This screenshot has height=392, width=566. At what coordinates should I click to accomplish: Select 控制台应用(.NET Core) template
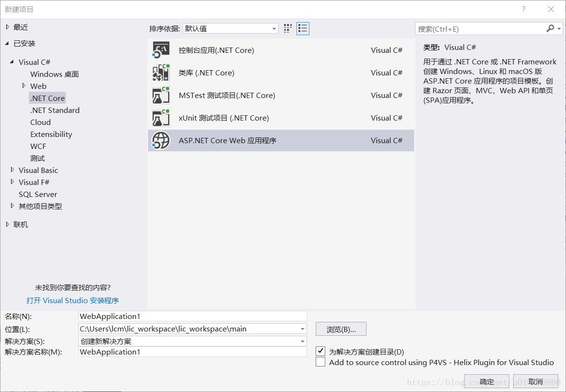point(281,50)
